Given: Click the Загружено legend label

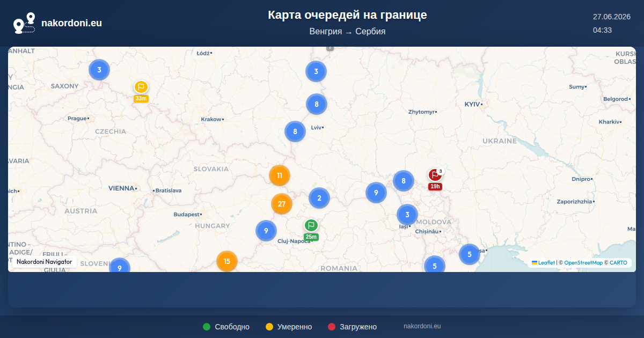Looking at the screenshot, I should (x=358, y=327).
